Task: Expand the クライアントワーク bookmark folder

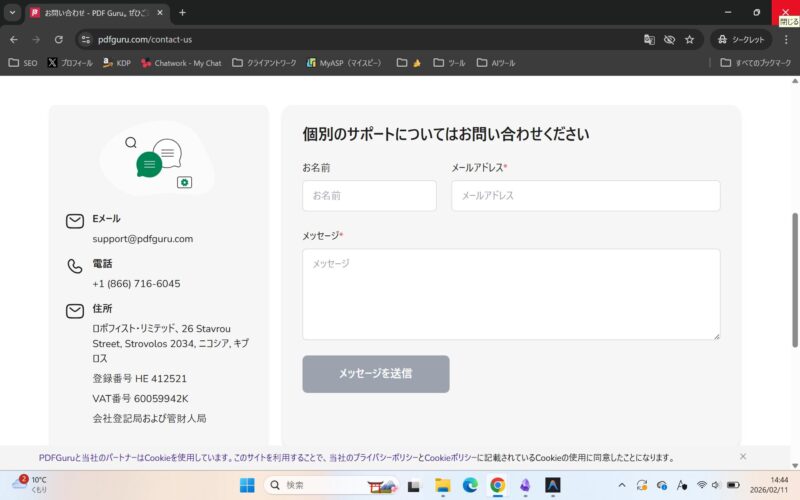Action: coord(264,62)
